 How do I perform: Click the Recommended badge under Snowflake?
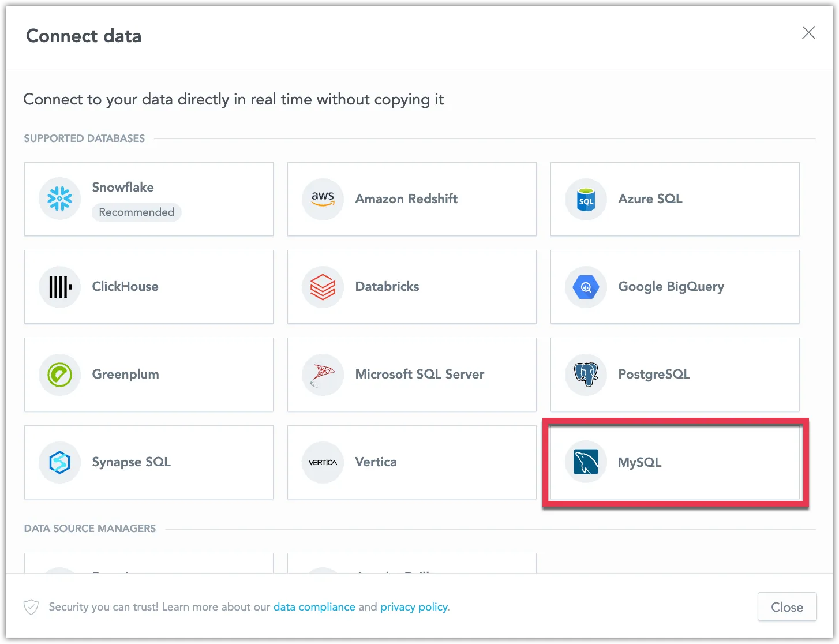tap(136, 212)
